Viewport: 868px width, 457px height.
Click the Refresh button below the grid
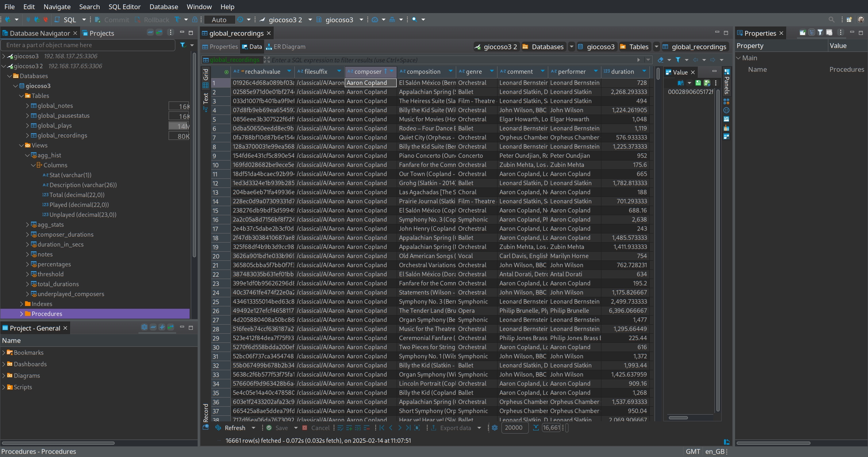pos(235,428)
